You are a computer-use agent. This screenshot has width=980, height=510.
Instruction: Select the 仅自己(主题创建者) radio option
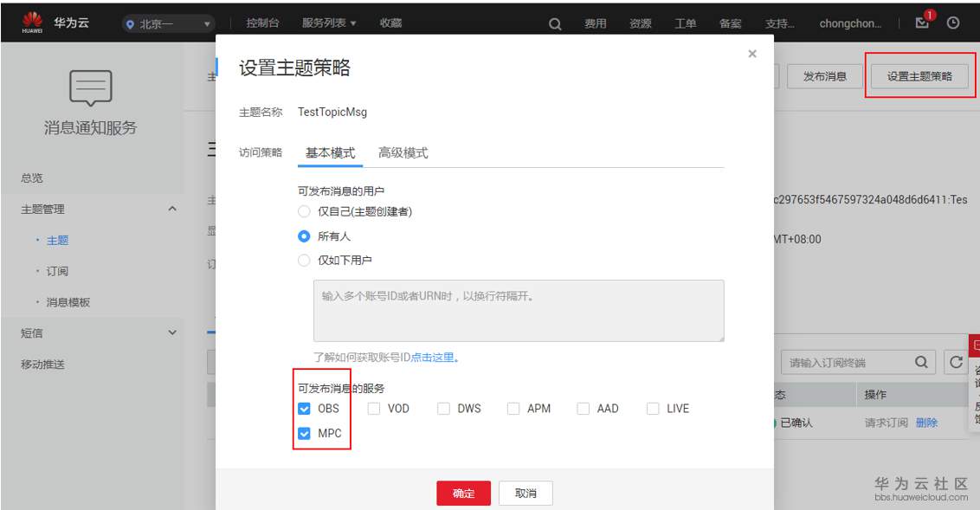pyautogui.click(x=304, y=210)
